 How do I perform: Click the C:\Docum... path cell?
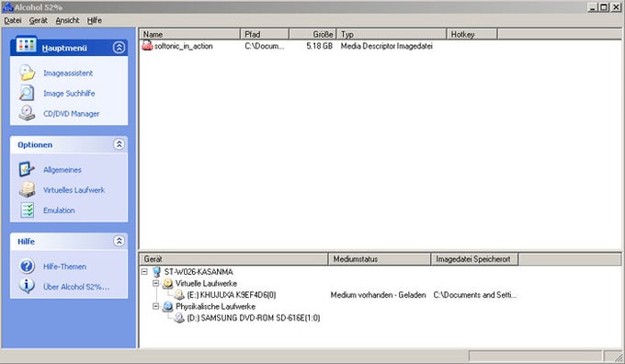click(265, 46)
